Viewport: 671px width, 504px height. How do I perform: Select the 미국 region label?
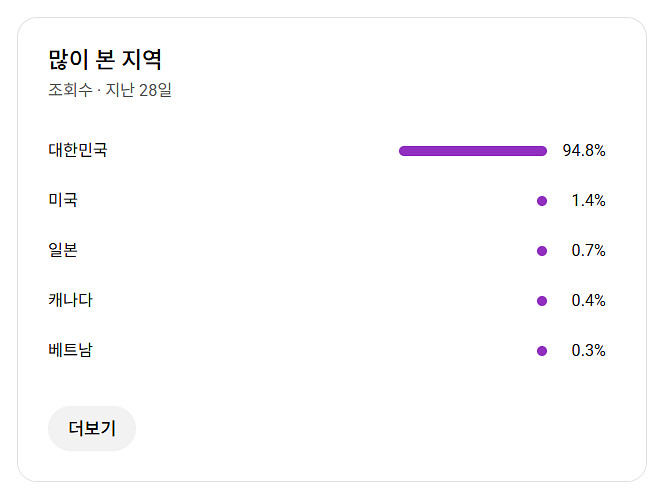[x=63, y=201]
